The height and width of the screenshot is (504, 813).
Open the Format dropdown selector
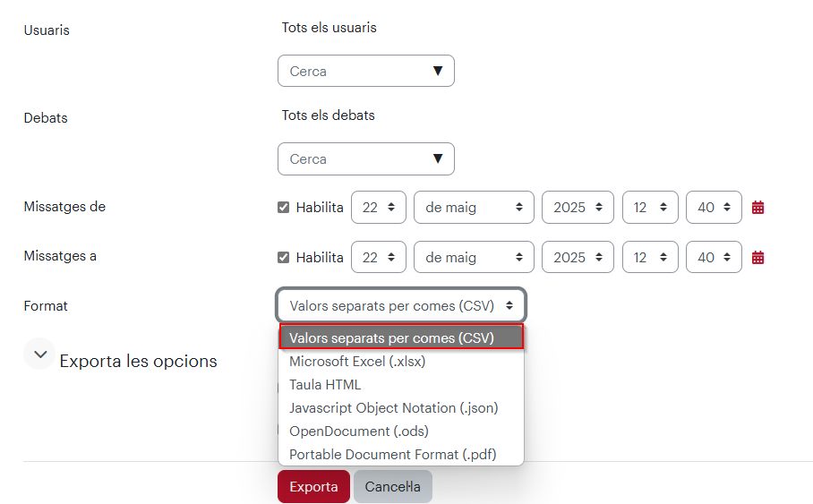(401, 305)
